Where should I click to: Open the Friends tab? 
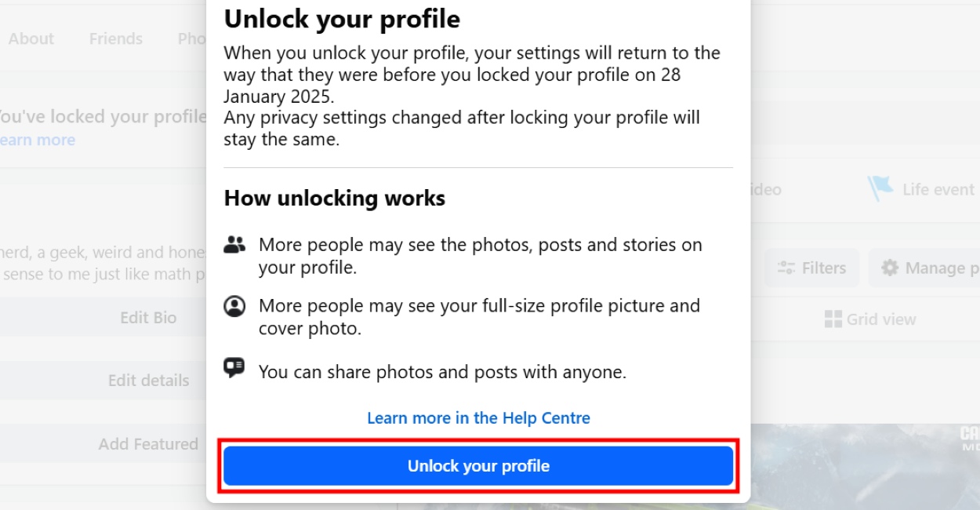tap(115, 38)
